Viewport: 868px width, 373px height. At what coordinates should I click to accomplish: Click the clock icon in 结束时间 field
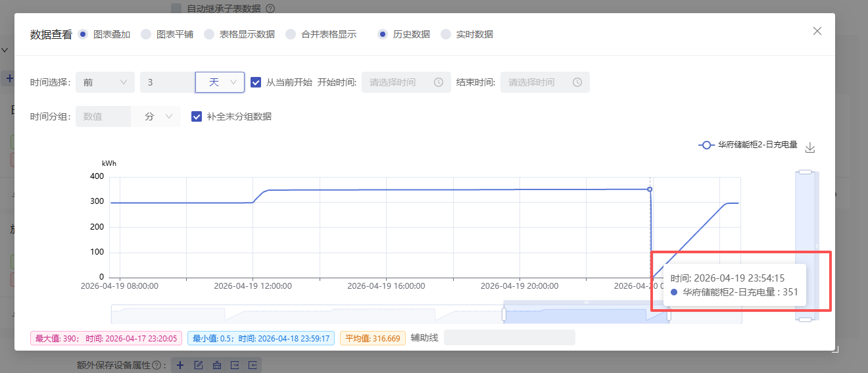(577, 82)
